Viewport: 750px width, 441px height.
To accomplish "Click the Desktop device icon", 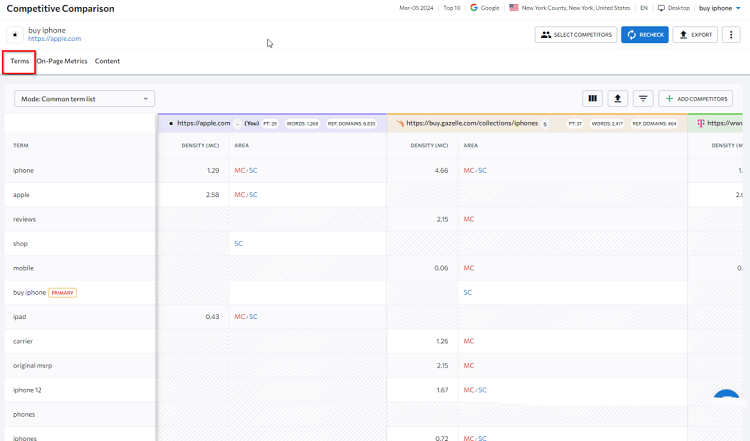I will (661, 8).
